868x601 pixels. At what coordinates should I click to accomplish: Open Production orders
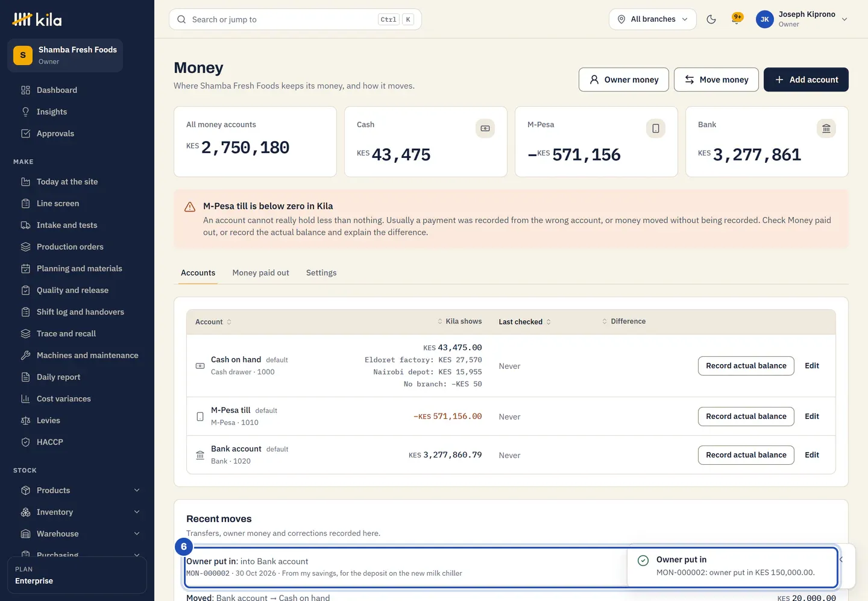click(x=77, y=247)
